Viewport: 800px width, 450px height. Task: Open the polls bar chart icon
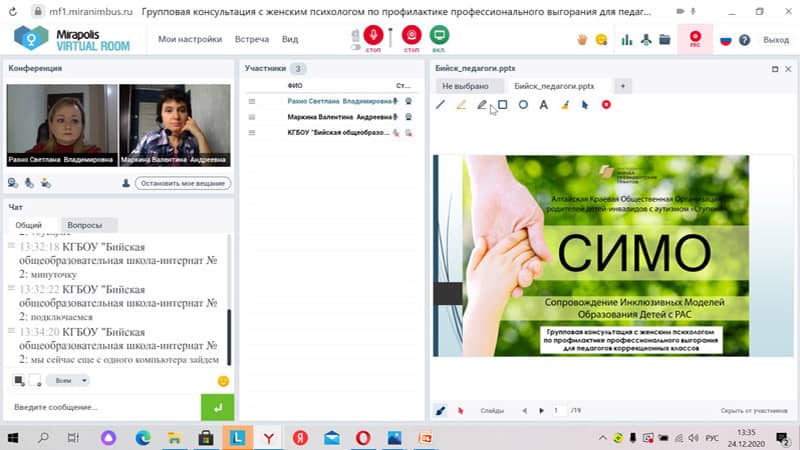(x=627, y=39)
